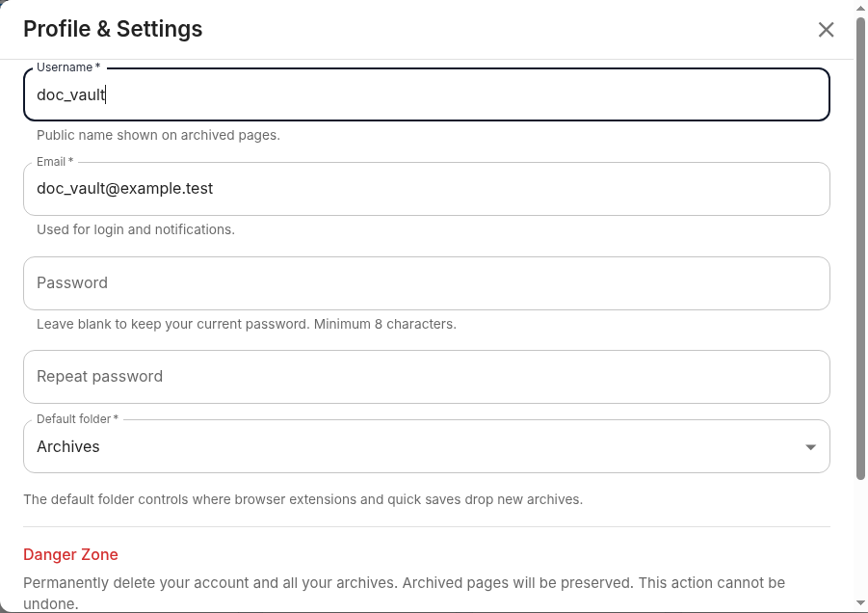Viewport: 868px width, 613px height.
Task: Click 'Used for login and notifications.' hint
Action: point(136,229)
